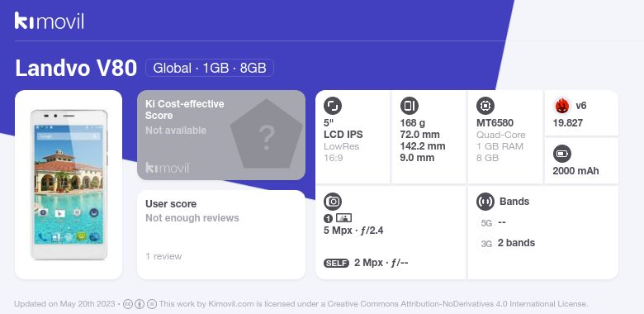
Task: Select the Global · 1GB · 8GB variant pill
Action: (x=210, y=68)
